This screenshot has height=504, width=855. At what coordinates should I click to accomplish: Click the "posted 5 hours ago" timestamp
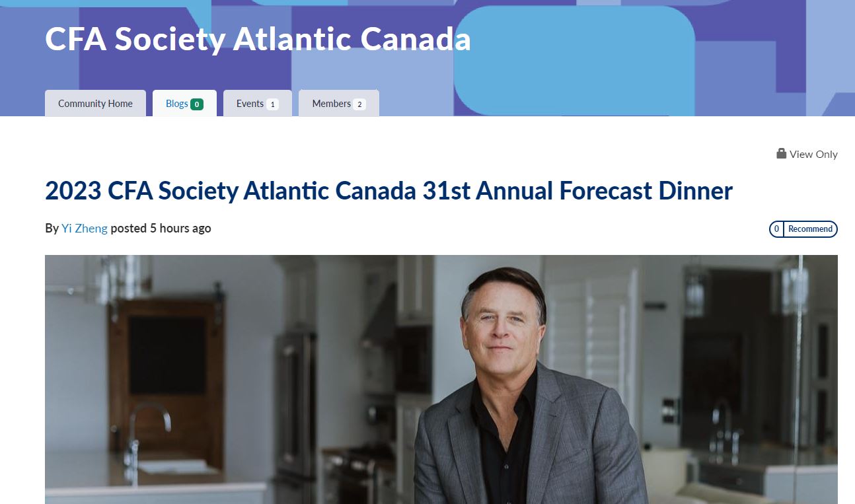[161, 229]
